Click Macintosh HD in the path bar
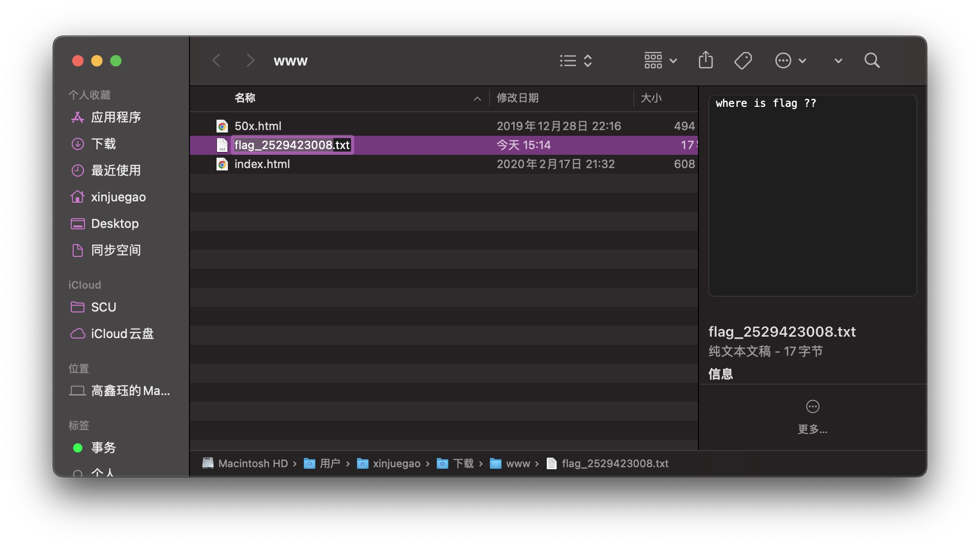Viewport: 980px width, 547px height. point(253,463)
